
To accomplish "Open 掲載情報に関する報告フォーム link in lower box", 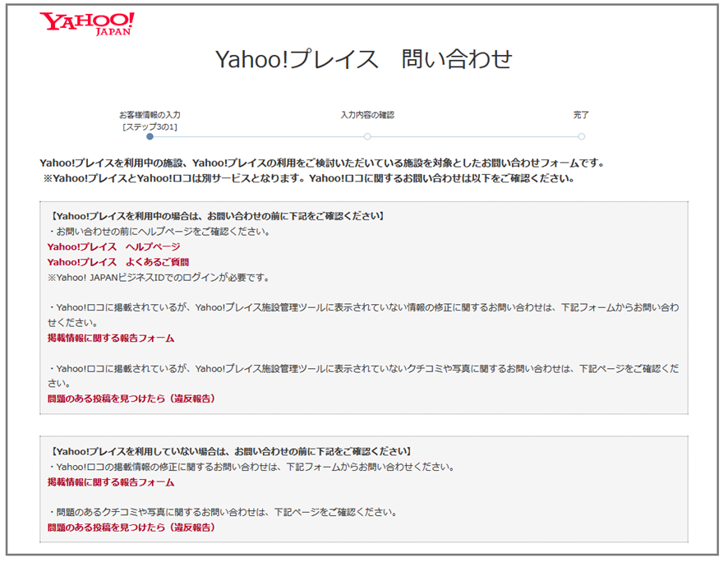I will click(111, 482).
